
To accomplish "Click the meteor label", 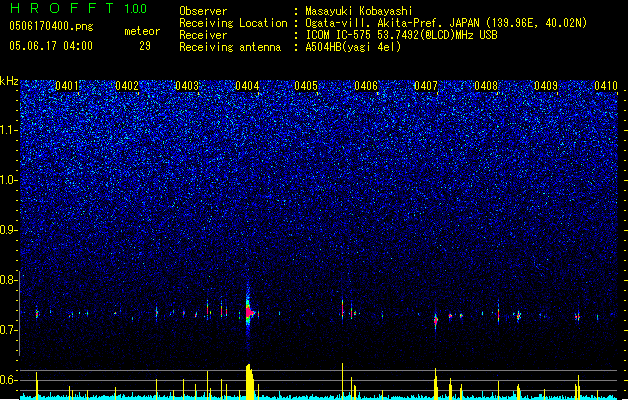I will coord(142,31).
